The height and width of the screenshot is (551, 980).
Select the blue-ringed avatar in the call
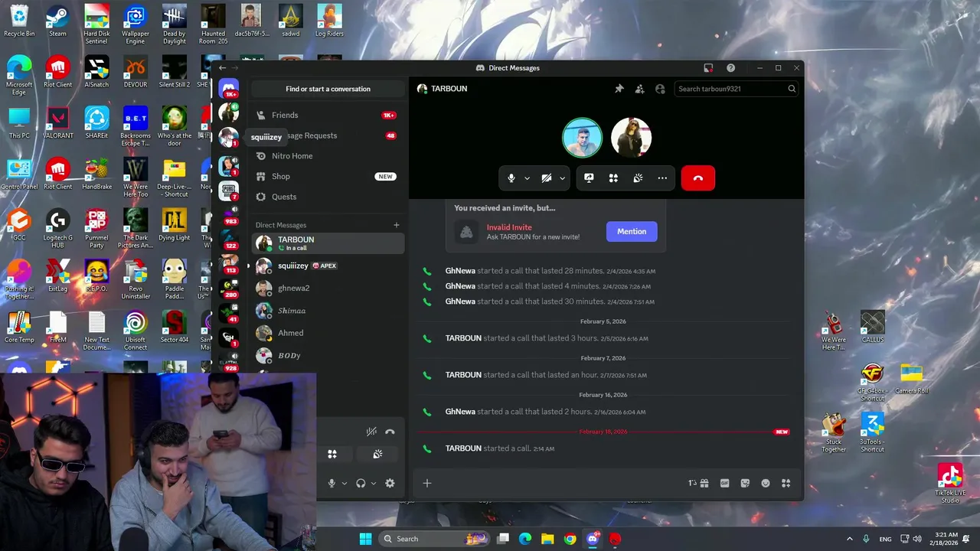tap(582, 138)
